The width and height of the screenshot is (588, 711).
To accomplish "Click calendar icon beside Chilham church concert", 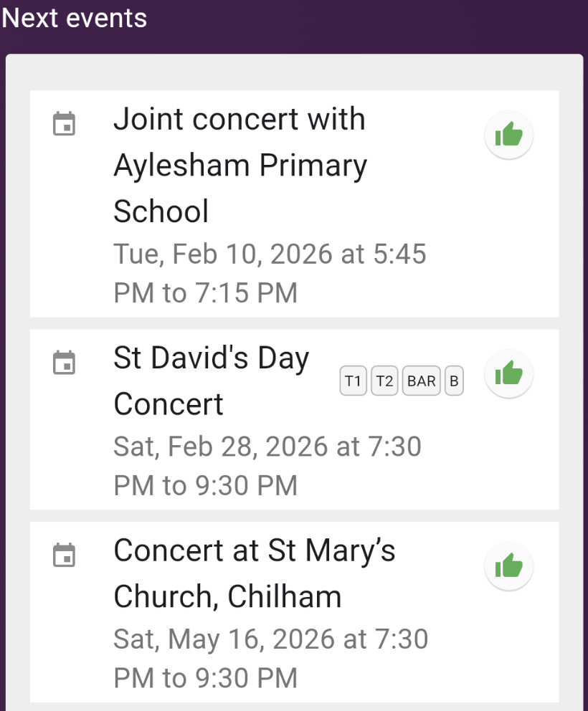I will 65,555.
